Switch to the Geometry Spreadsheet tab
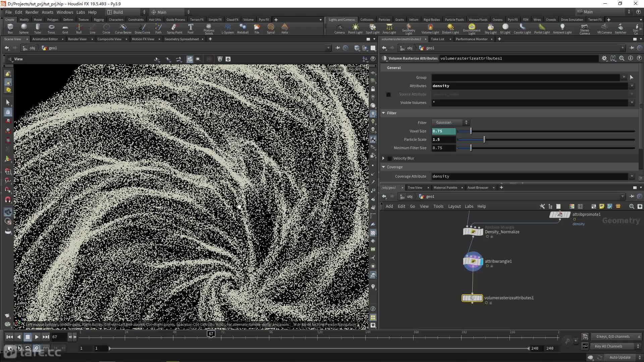 click(x=181, y=39)
